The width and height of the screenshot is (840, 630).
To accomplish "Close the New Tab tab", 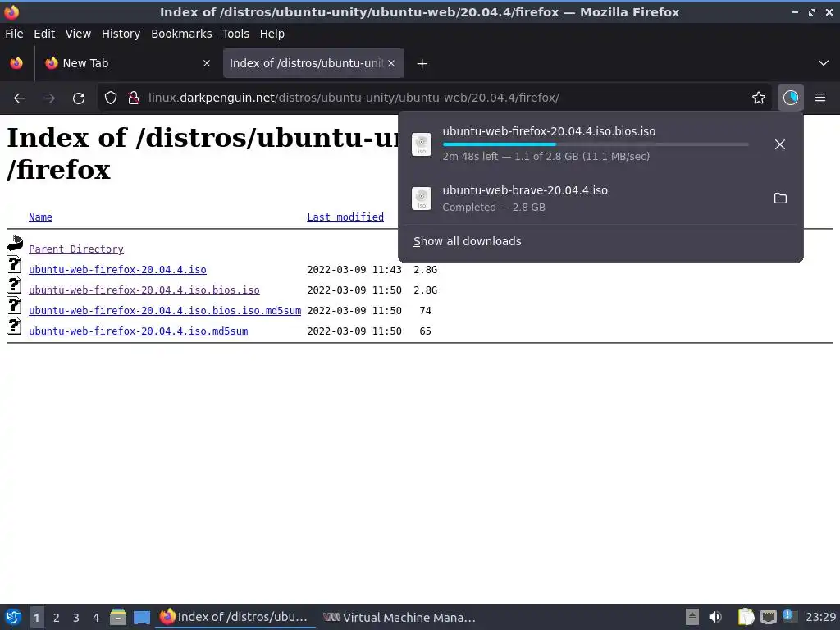I will tap(206, 63).
